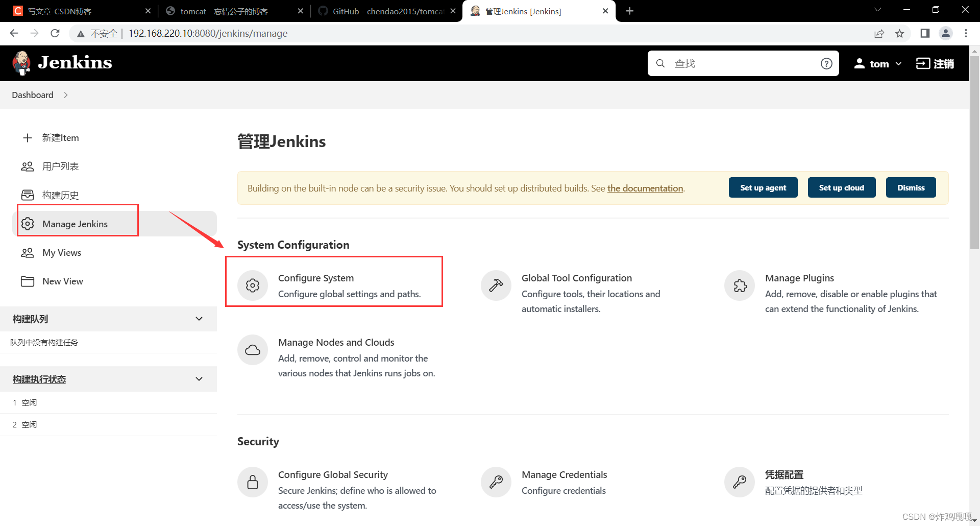Click the share page icon in address bar
980x526 pixels.
(879, 33)
